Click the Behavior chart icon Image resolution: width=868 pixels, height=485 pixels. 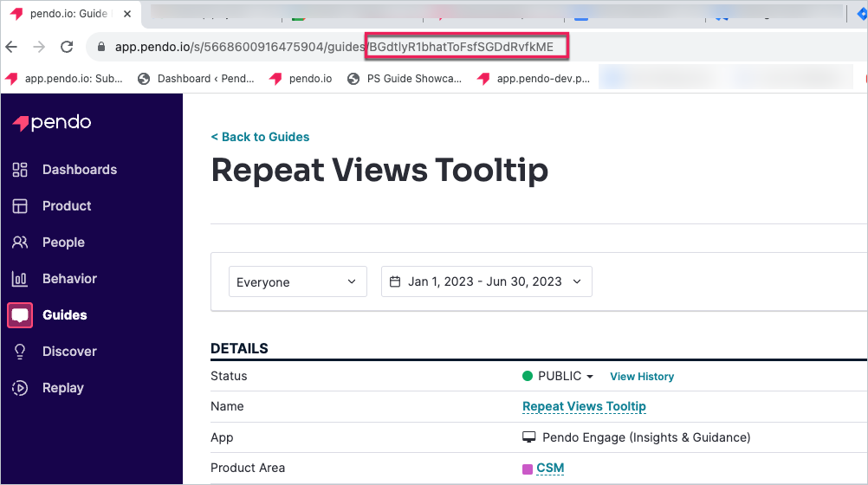point(20,279)
